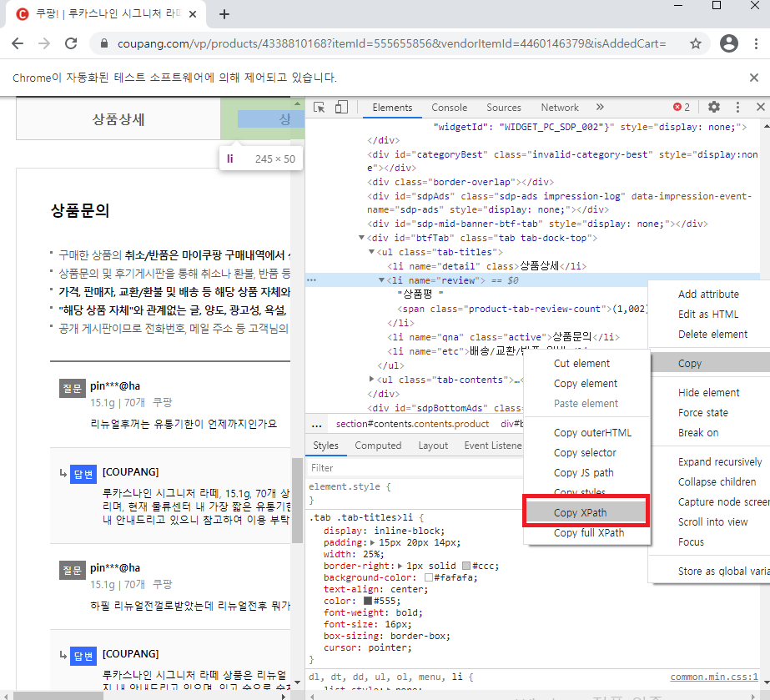Switch to the Network tab
770x700 pixels.
[x=559, y=108]
